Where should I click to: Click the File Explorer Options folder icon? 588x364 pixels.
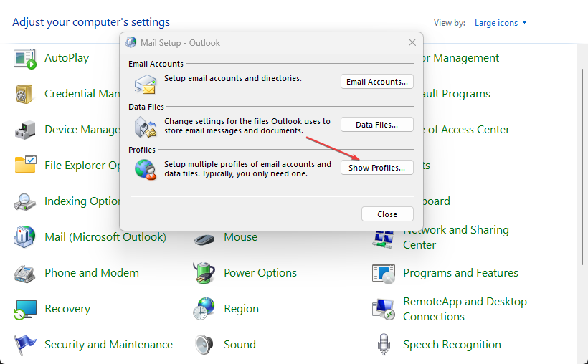coord(25,165)
